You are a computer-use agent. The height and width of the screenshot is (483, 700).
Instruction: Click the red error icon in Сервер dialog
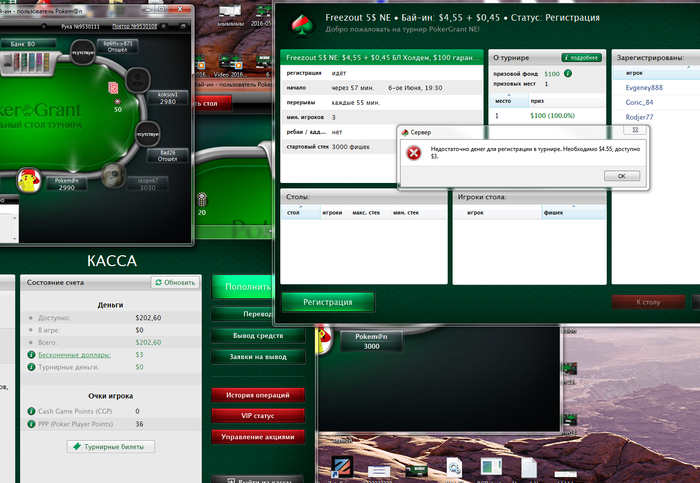click(414, 153)
